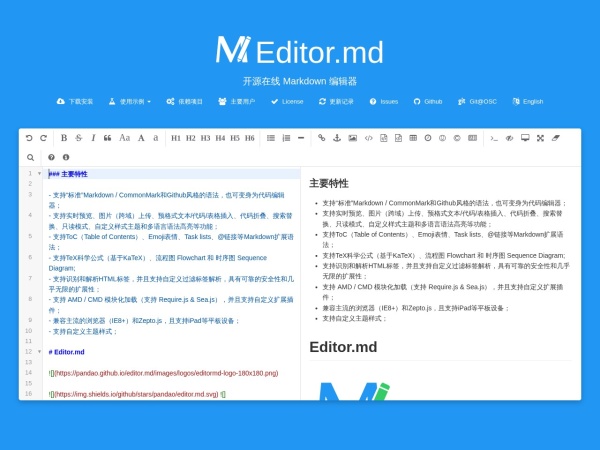Collapse the fold arrow on line 12

click(x=39, y=351)
